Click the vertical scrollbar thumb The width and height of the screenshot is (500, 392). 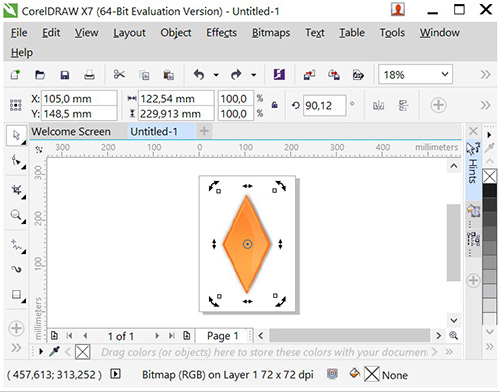point(453,242)
